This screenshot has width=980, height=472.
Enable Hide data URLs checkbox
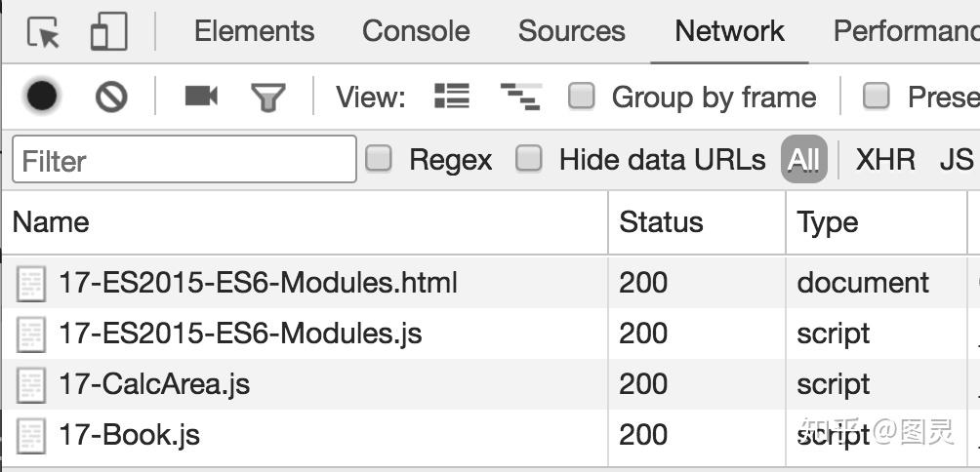[x=529, y=159]
